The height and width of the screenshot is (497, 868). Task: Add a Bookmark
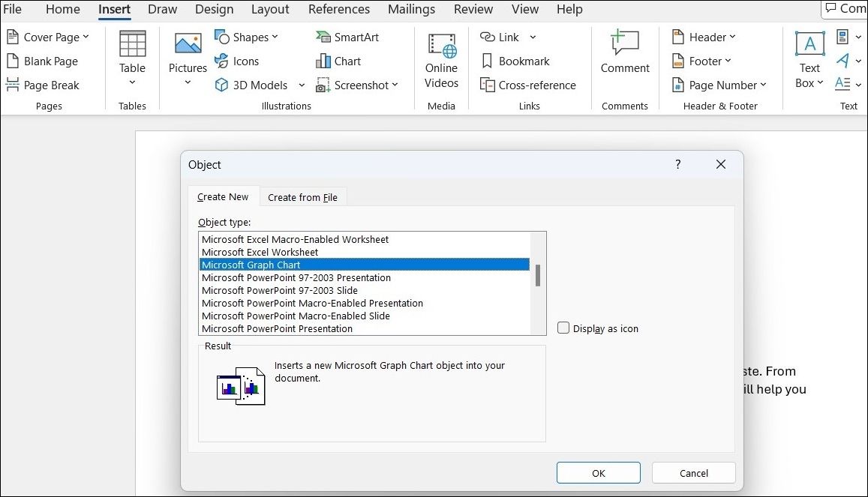pos(515,61)
